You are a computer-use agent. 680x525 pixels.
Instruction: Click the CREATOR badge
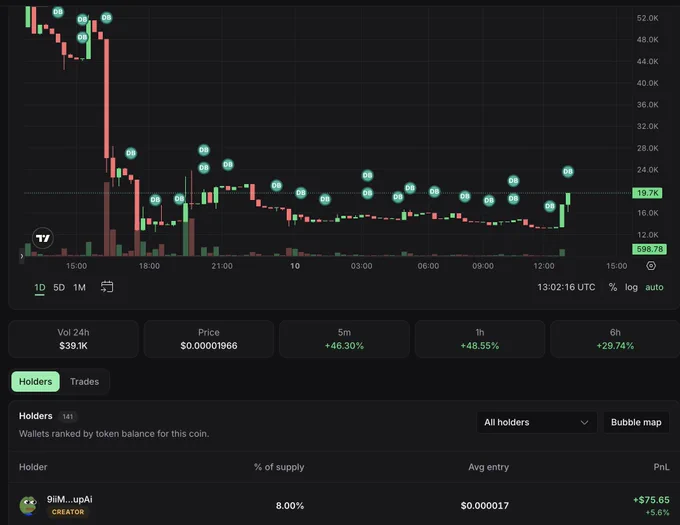(68, 512)
